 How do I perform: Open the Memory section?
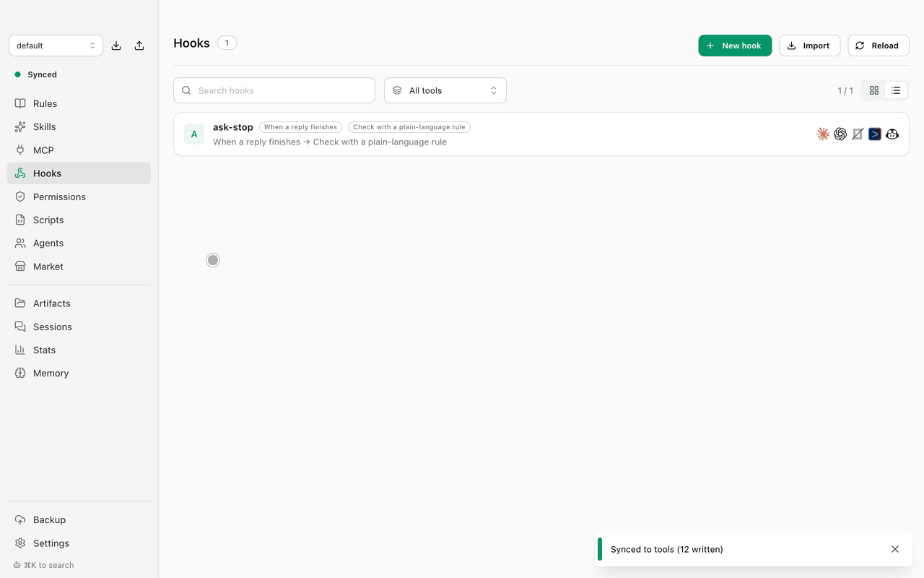(79, 373)
